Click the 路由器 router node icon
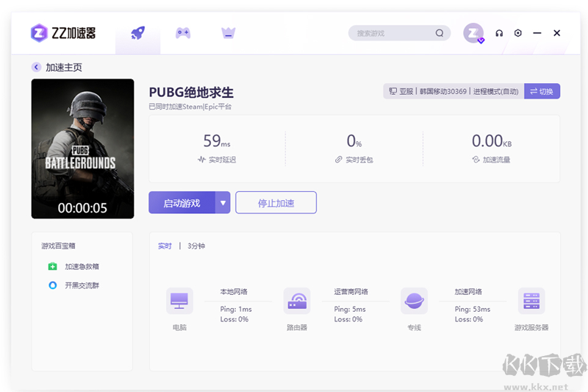The image size is (588, 392). point(297,301)
